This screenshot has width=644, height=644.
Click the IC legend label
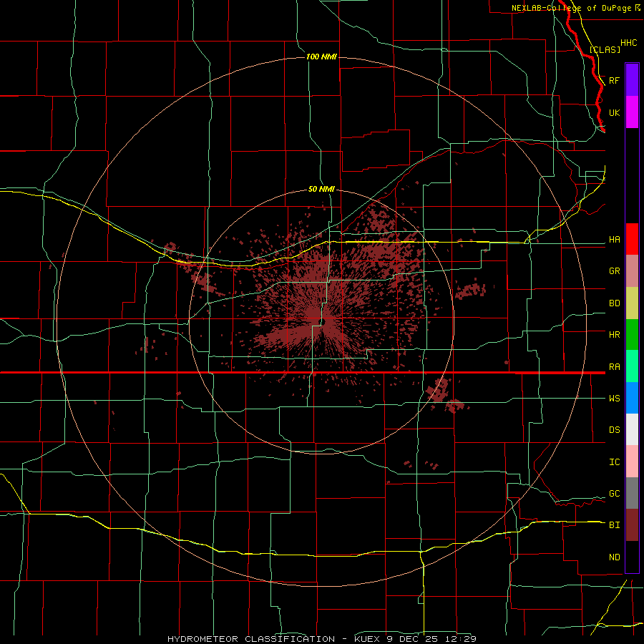pyautogui.click(x=614, y=462)
